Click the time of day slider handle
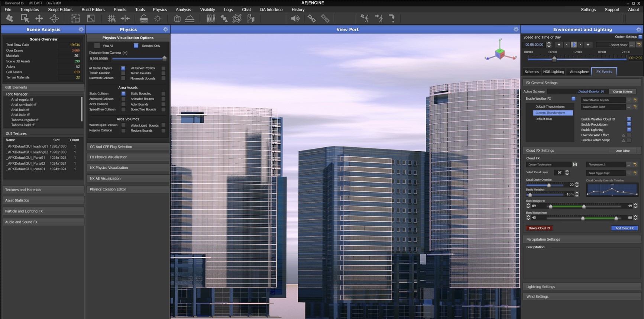Image resolution: width=644 pixels, height=319 pixels. pyautogui.click(x=554, y=59)
